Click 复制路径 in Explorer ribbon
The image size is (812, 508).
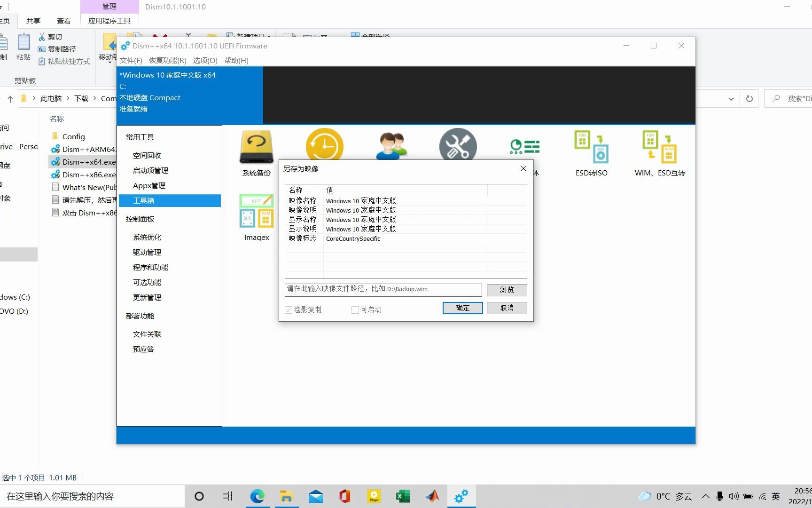pyautogui.click(x=57, y=49)
